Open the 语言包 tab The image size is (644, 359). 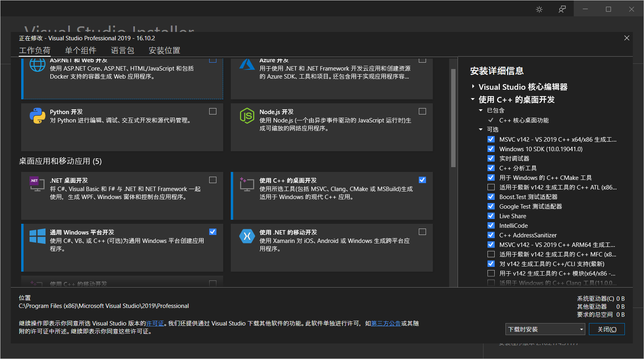(x=123, y=50)
